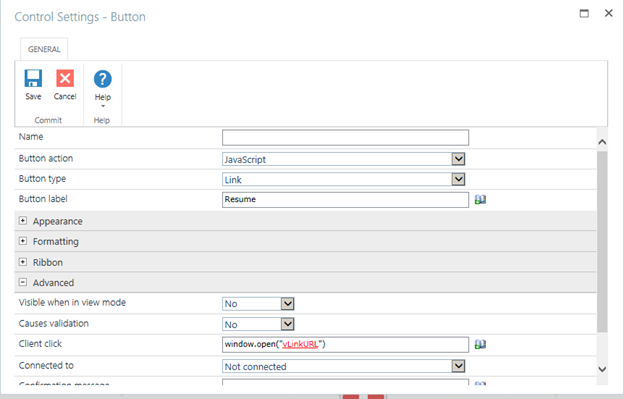
Task: Expand the Appearance section
Action: click(x=23, y=220)
